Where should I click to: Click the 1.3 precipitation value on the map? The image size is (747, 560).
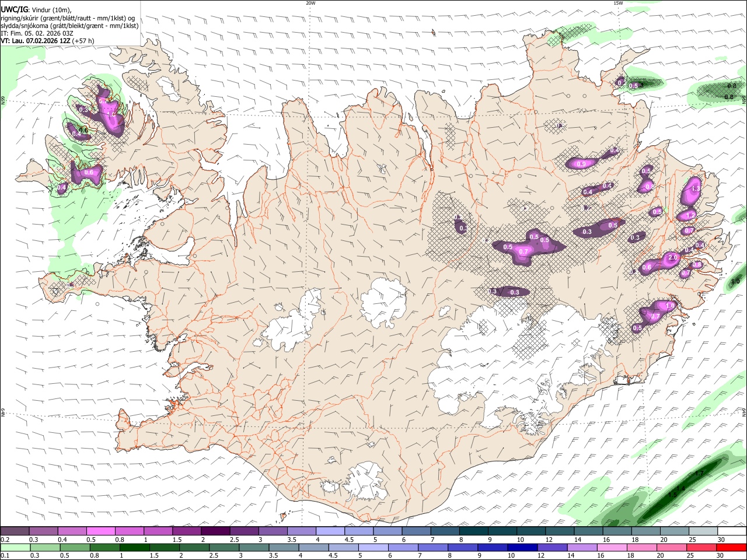coord(695,189)
